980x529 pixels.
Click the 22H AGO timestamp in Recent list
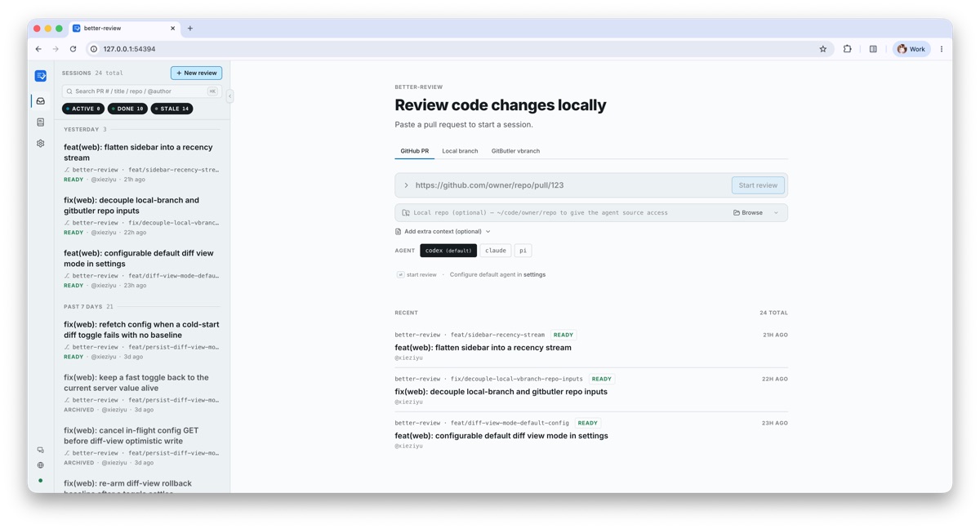(775, 379)
